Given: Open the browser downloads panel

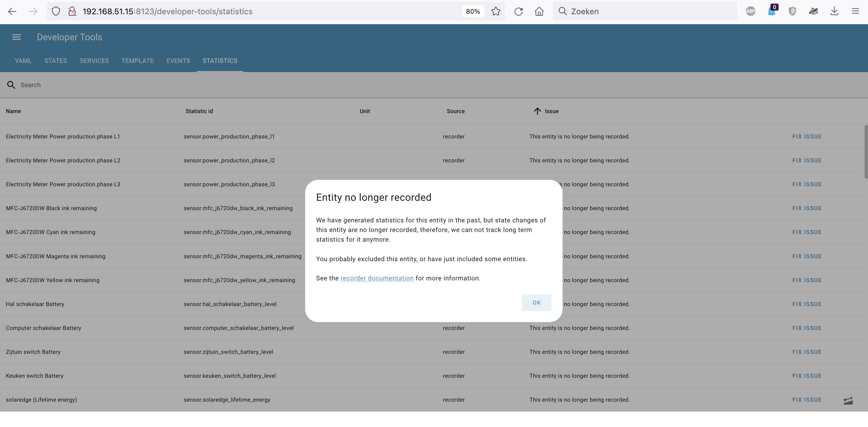Looking at the screenshot, I should 835,11.
